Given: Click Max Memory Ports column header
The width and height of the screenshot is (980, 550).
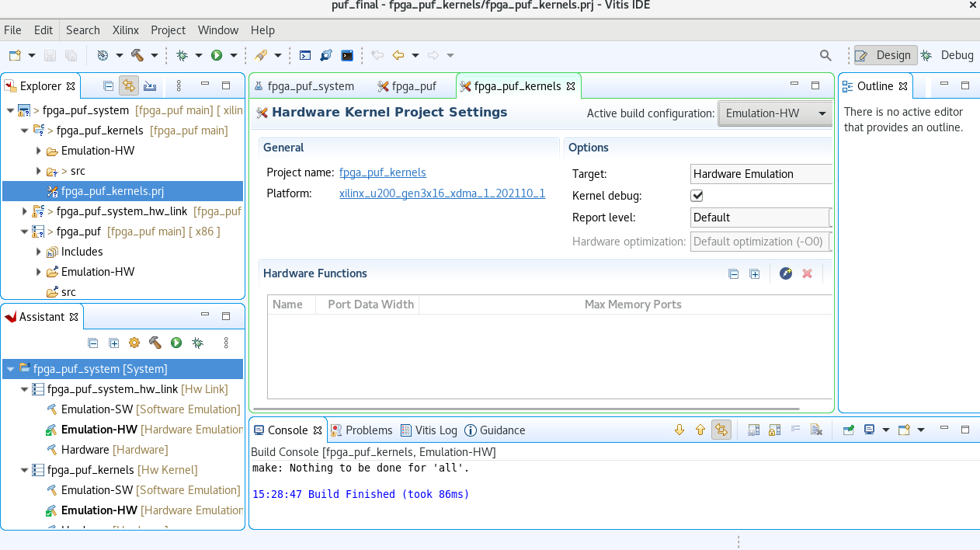Looking at the screenshot, I should pos(633,305).
